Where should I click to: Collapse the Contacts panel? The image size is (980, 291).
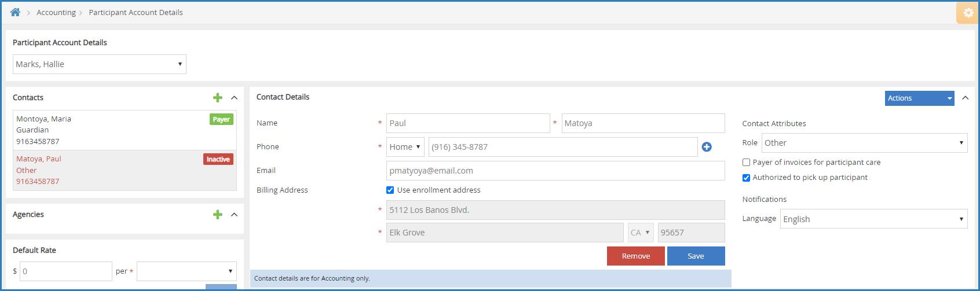(x=234, y=98)
